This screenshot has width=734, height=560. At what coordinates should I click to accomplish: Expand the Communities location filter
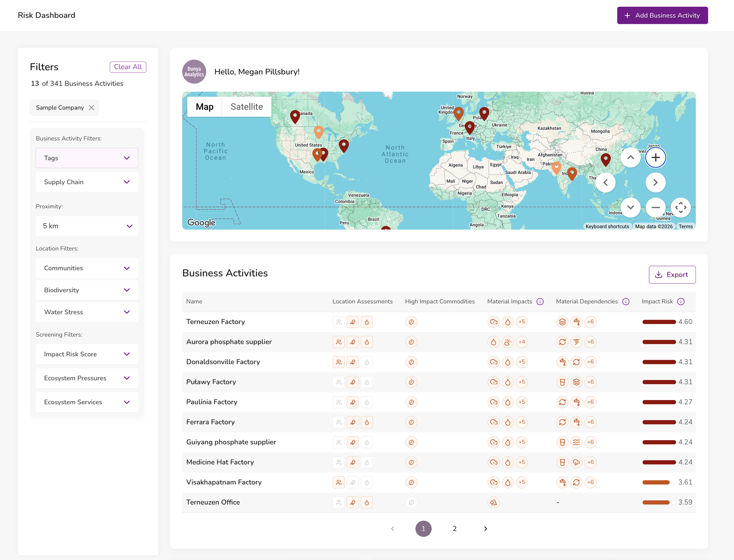[x=87, y=268]
